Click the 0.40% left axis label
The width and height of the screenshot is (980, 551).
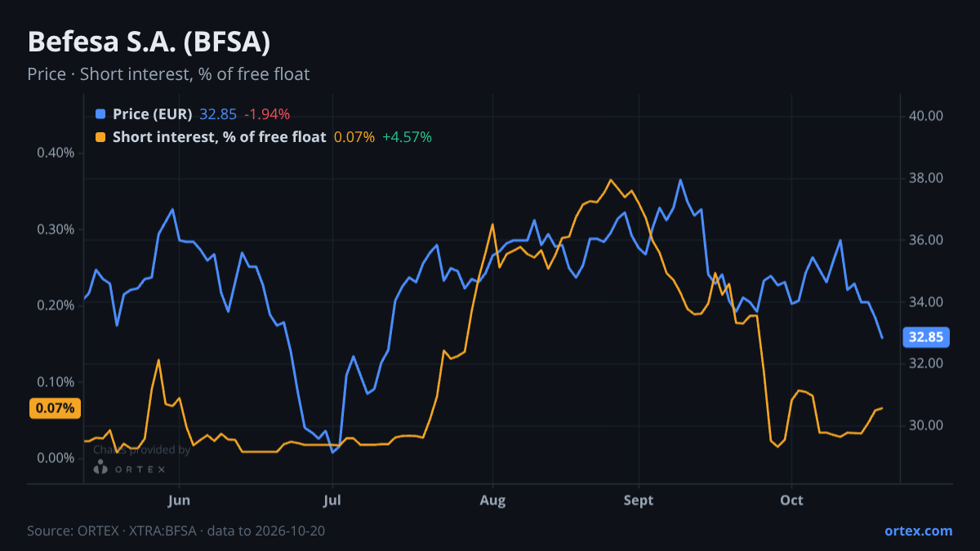56,153
